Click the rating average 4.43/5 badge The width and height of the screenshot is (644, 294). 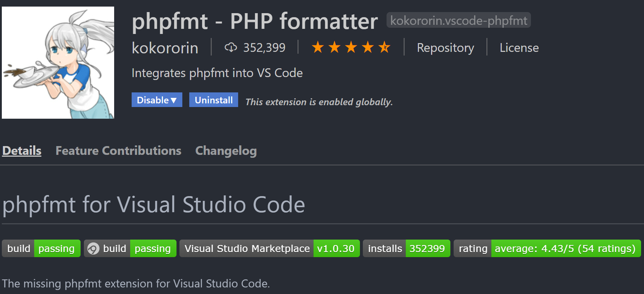547,248
